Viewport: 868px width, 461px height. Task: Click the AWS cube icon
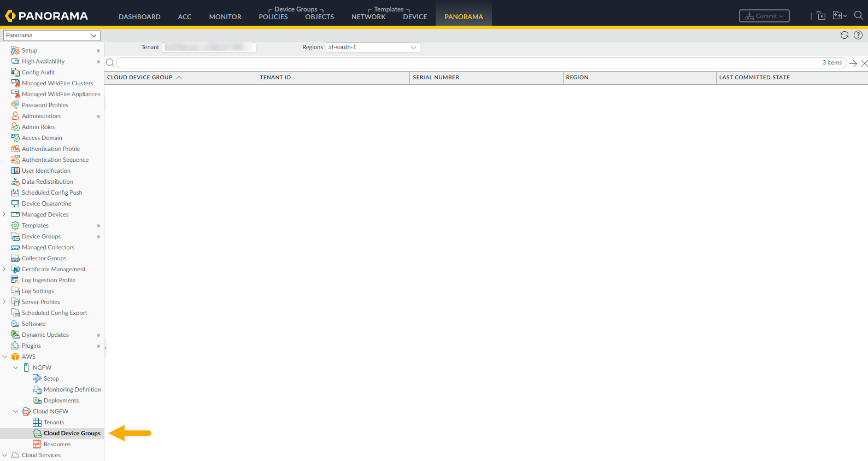tap(15, 357)
